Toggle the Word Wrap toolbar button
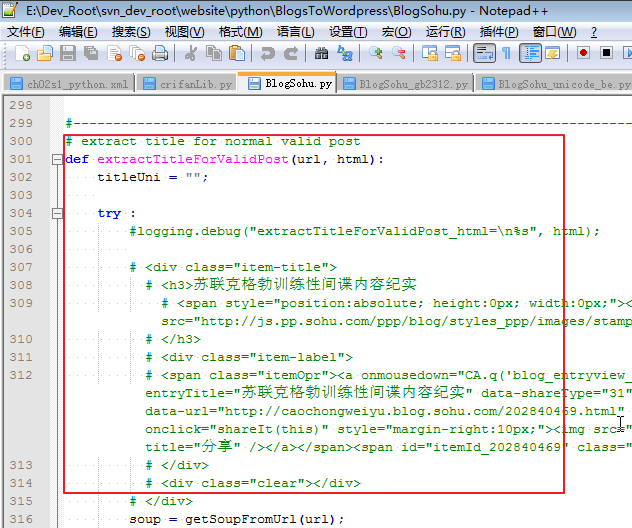632x528 pixels. (484, 53)
